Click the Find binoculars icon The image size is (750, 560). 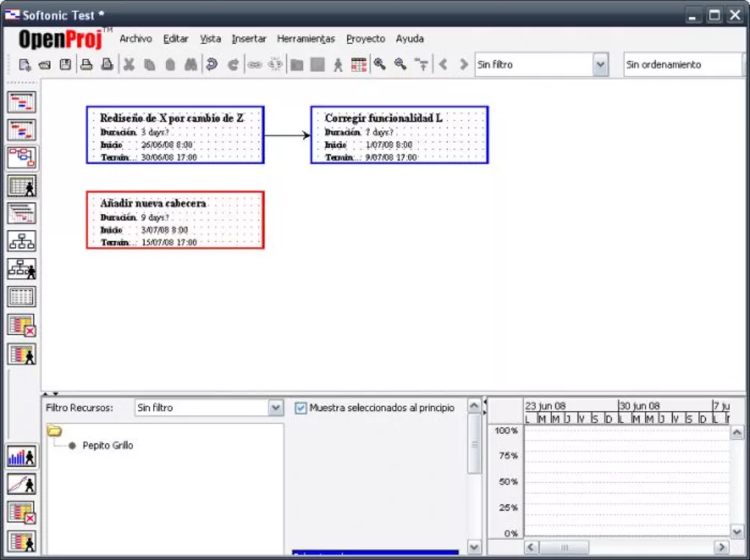pos(190,65)
